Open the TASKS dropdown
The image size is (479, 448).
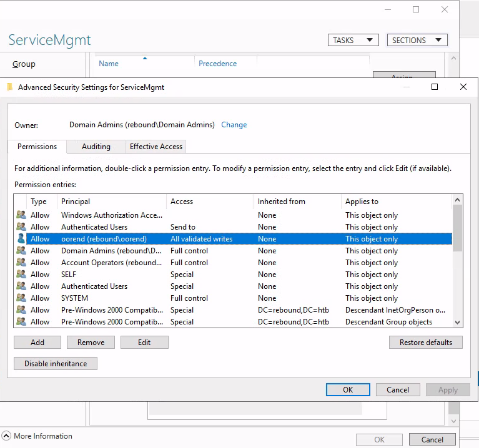pos(353,40)
